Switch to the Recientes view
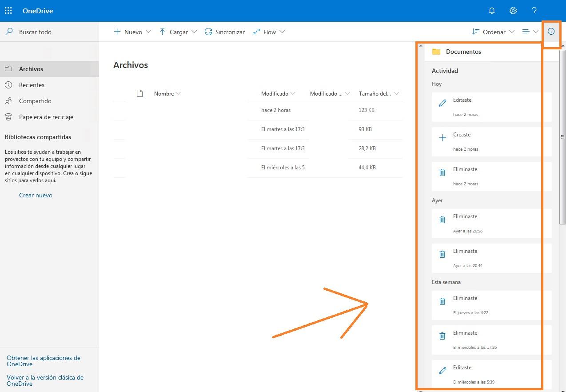Screen dimensions: 566x392 pos(32,85)
